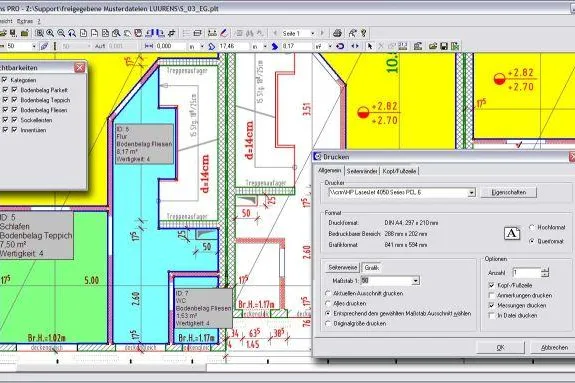The height and width of the screenshot is (383, 575).
Task: Open the printer selection dropdown
Action: (x=472, y=193)
